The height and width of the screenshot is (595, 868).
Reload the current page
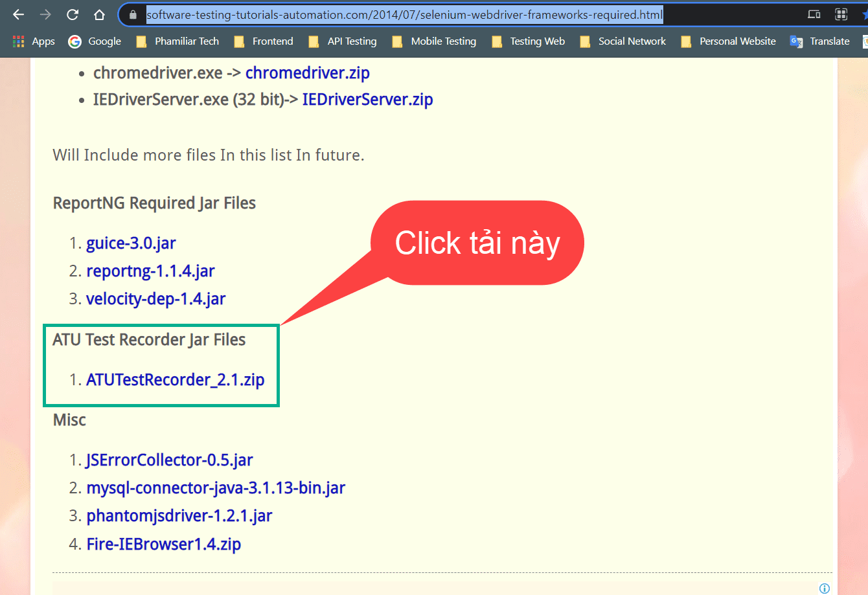click(73, 14)
